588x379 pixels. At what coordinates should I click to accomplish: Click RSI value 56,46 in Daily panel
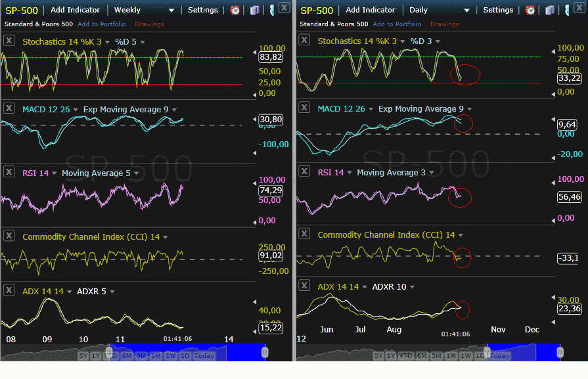(x=570, y=197)
